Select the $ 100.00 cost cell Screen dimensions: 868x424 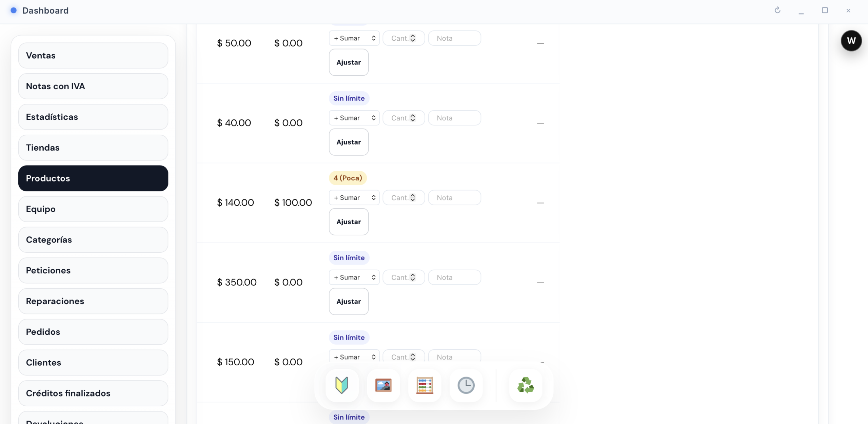pos(293,203)
